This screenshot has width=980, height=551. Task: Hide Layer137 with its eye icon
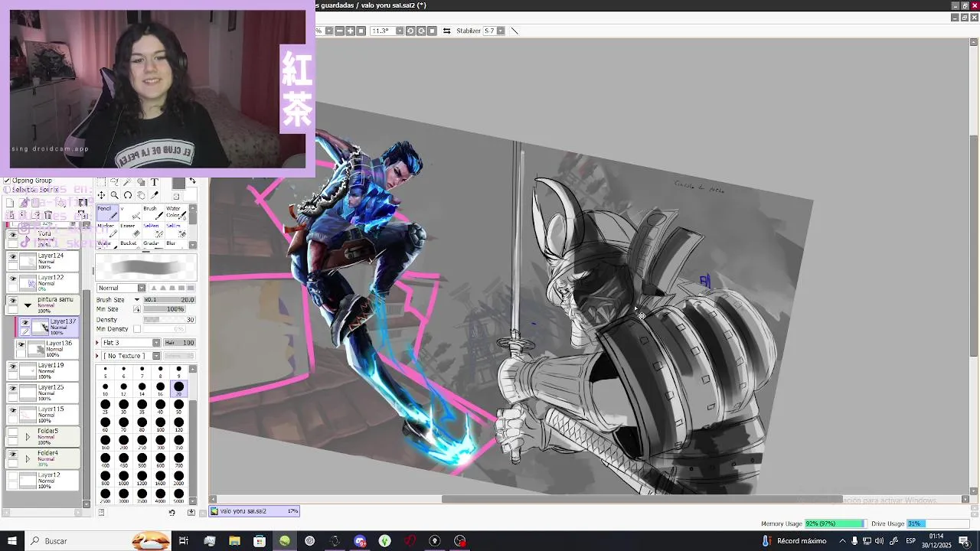click(25, 324)
